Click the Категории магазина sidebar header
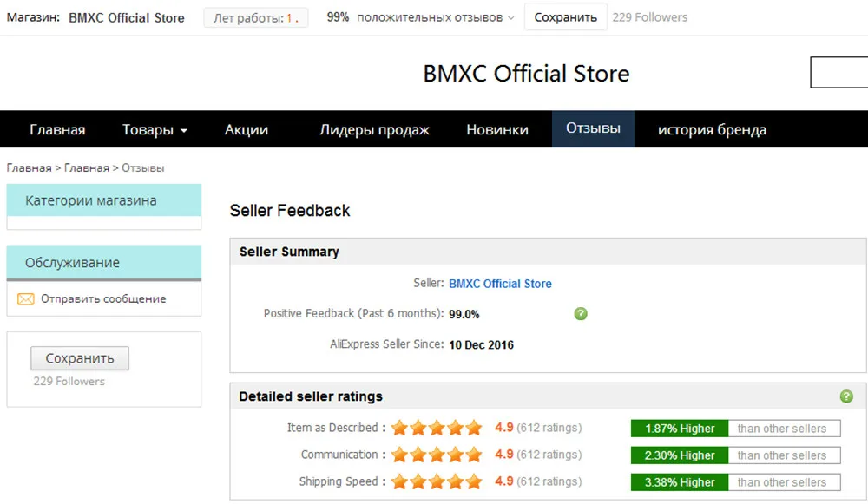This screenshot has height=504, width=868. [x=104, y=200]
